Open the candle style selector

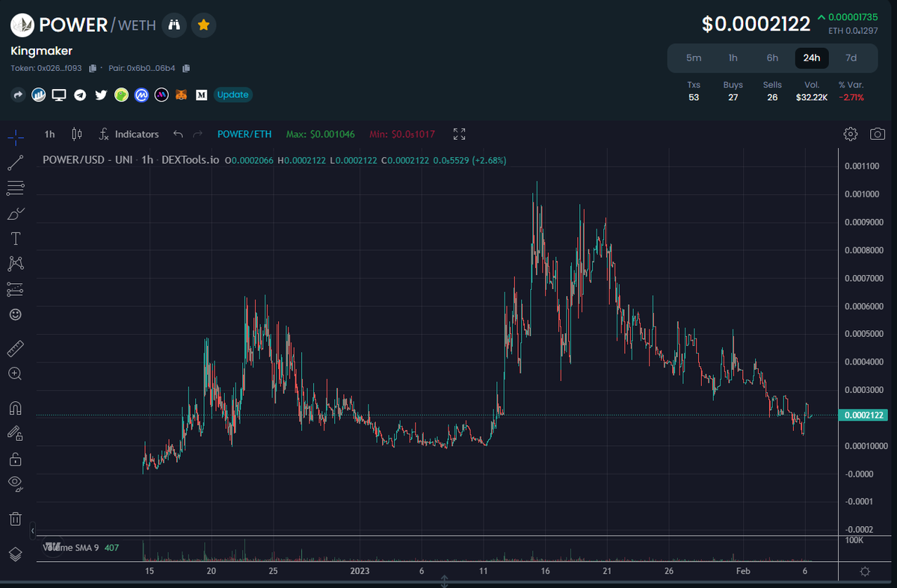[x=75, y=134]
